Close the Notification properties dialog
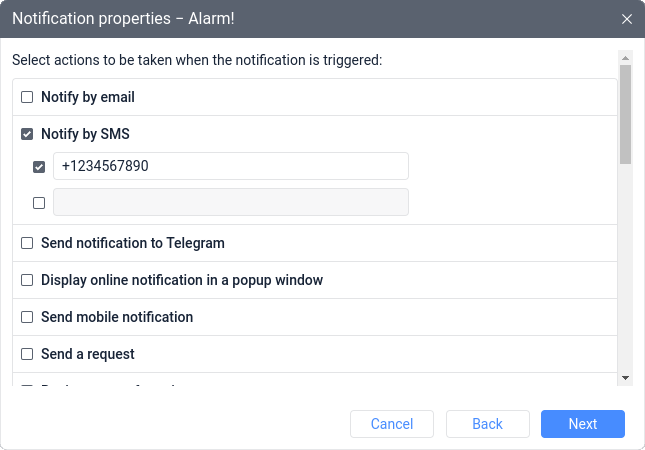645x450 pixels. click(x=626, y=19)
